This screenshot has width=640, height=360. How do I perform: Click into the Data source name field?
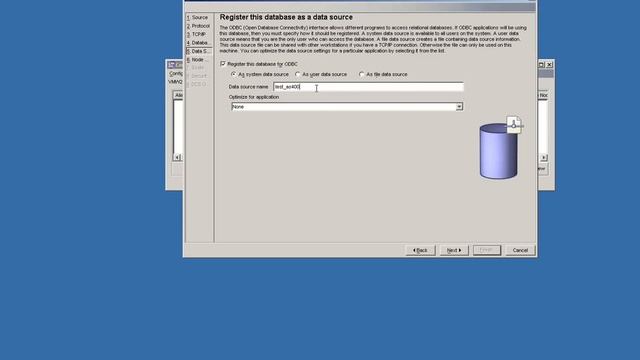(x=368, y=87)
